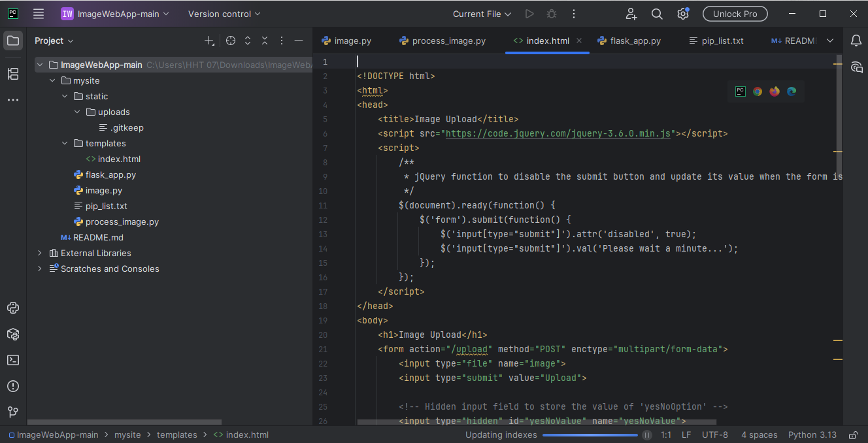
Task: Open preview in Chrome browser
Action: click(758, 91)
